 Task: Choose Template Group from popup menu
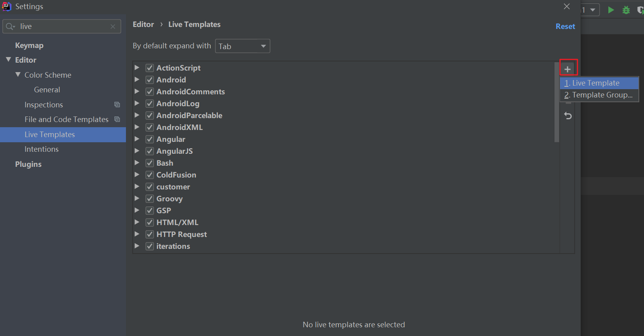599,95
